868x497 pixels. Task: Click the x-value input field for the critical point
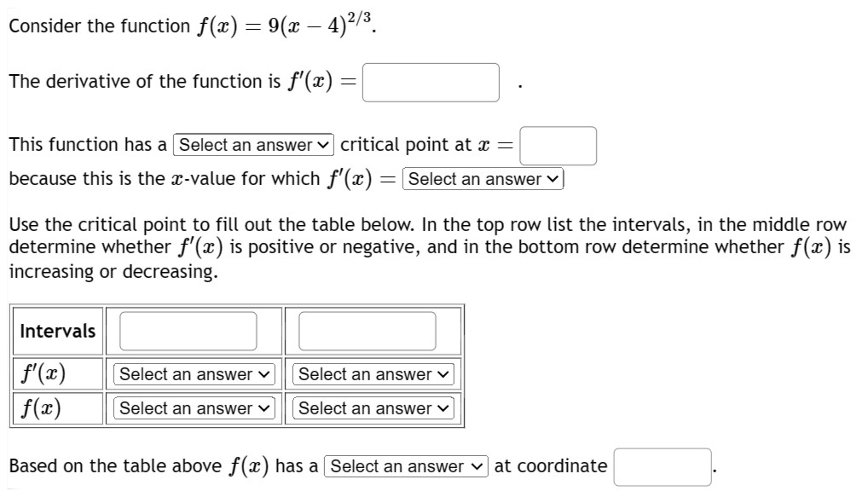(x=564, y=147)
